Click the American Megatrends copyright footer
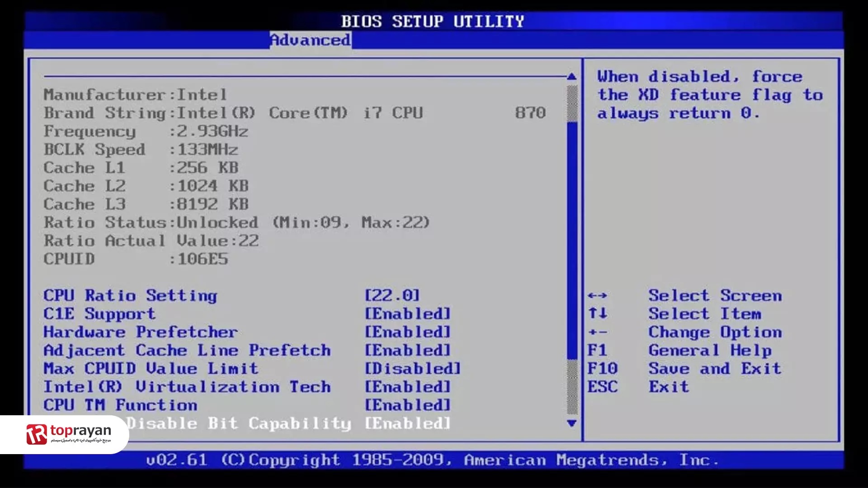The width and height of the screenshot is (868, 488). tap(432, 460)
